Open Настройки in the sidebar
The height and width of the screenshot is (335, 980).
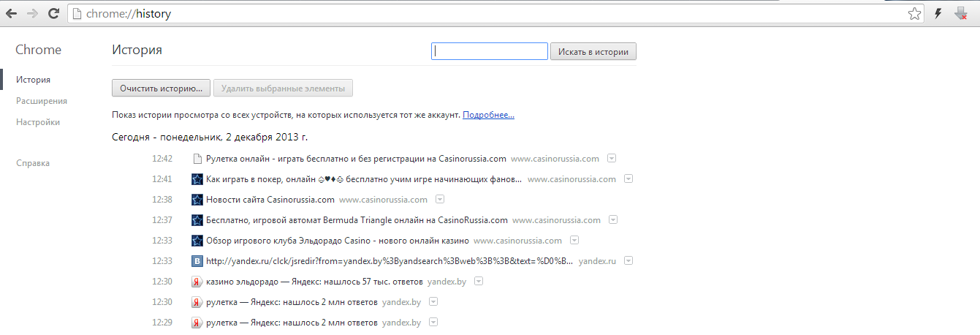(x=38, y=122)
